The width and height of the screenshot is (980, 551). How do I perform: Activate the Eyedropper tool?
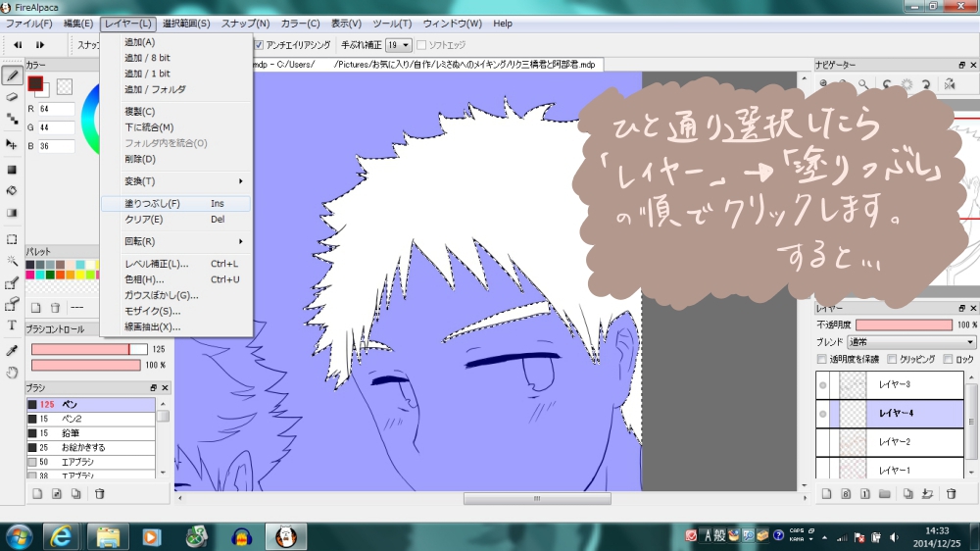(x=12, y=350)
